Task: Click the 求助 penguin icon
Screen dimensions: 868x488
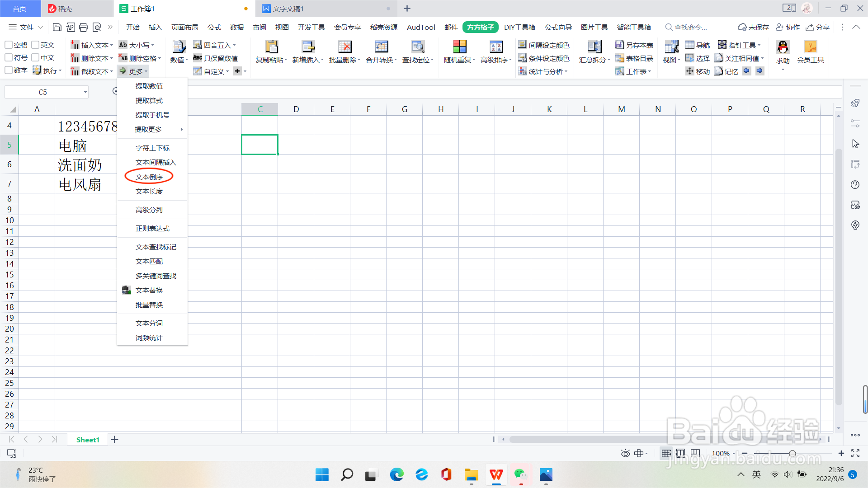Action: (783, 47)
